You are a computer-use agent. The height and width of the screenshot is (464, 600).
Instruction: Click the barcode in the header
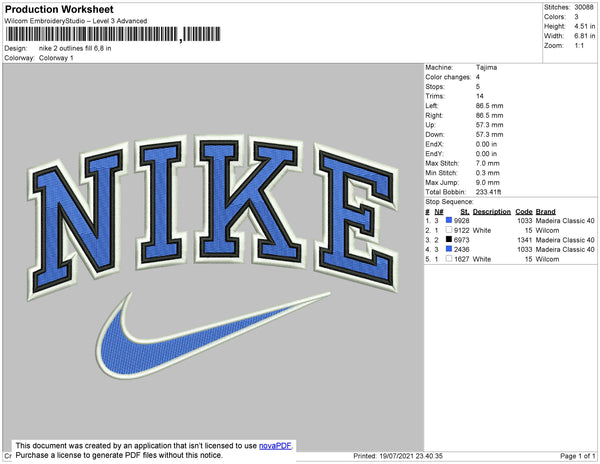(x=113, y=34)
